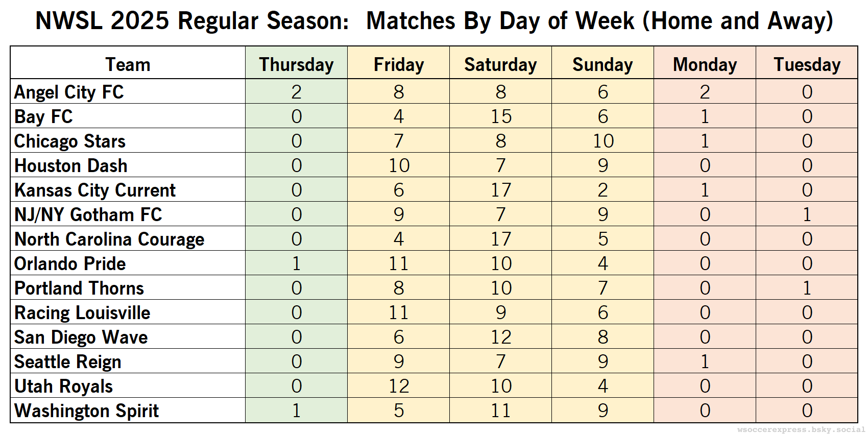Select Utah Royals' Friday match count
The image size is (868, 434).
399,386
